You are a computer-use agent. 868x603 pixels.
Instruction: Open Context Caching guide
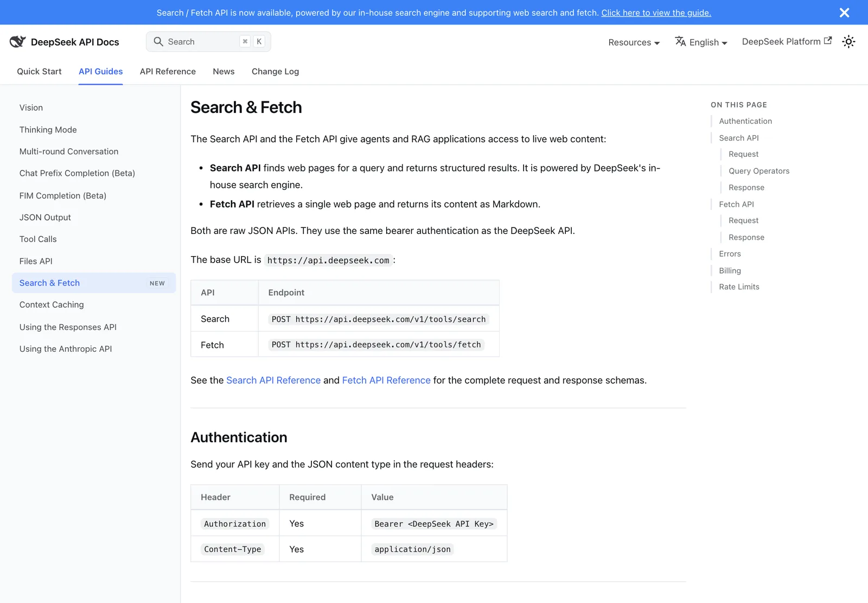coord(52,304)
